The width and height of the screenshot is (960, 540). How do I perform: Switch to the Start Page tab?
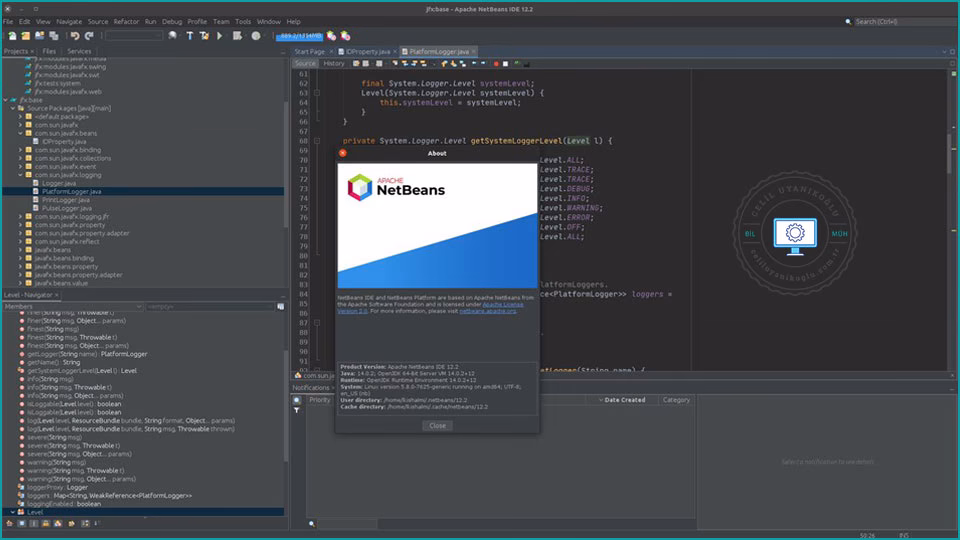tap(309, 51)
